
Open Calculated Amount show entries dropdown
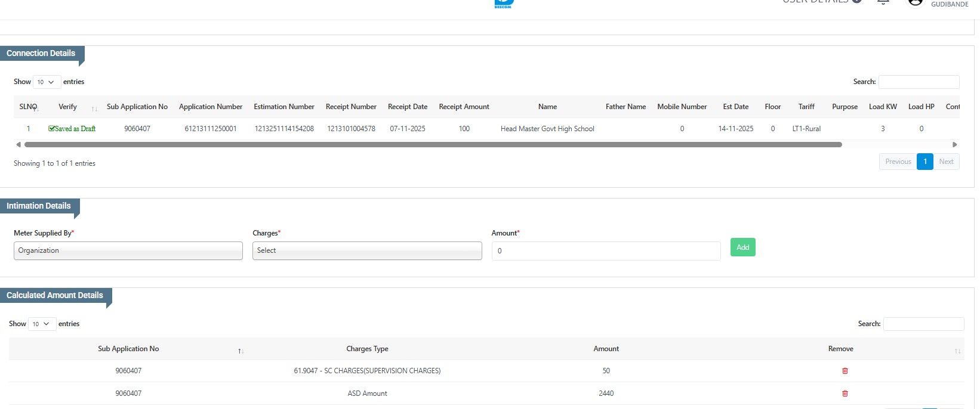(41, 324)
